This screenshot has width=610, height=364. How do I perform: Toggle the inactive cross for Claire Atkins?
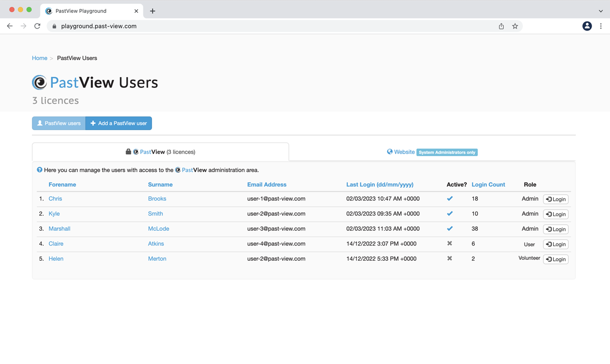pos(449,244)
